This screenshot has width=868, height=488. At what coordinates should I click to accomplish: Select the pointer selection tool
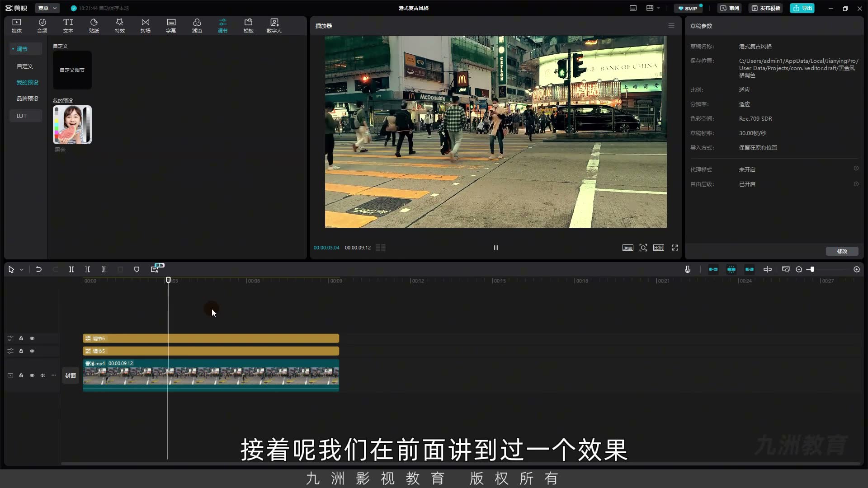[x=11, y=269]
